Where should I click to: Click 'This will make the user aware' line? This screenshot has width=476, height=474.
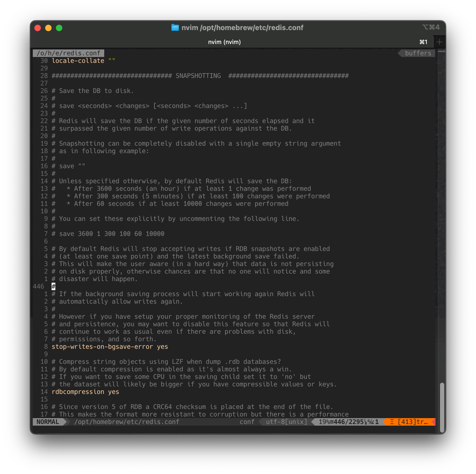pos(193,264)
